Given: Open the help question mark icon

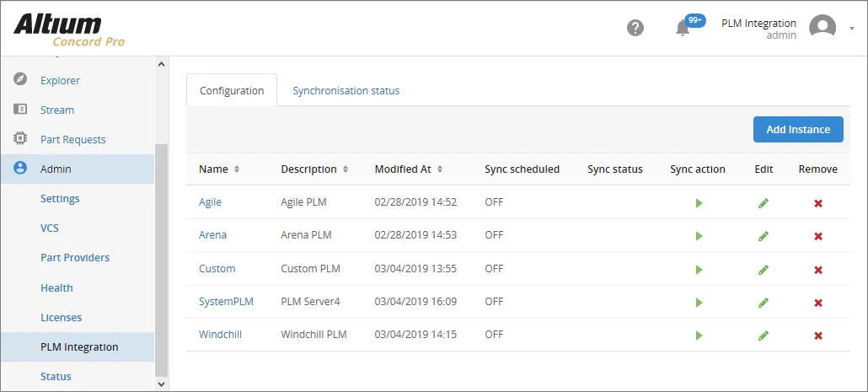Looking at the screenshot, I should pyautogui.click(x=635, y=28).
